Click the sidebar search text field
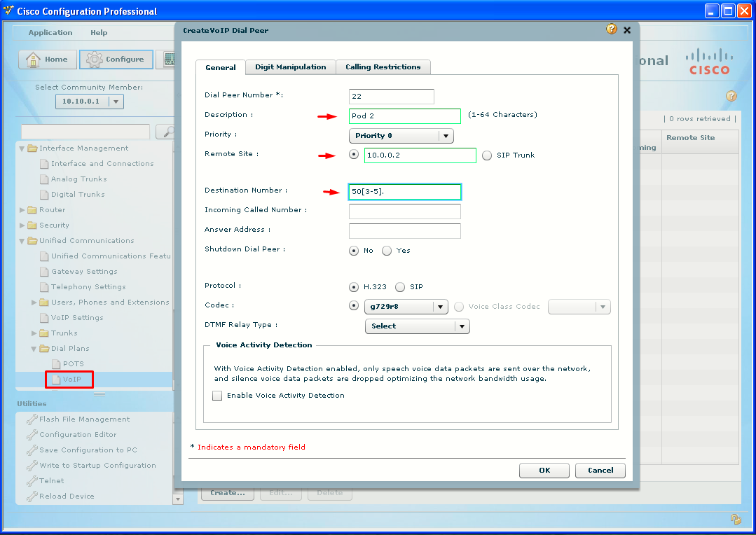The image size is (756, 535). coord(85,131)
